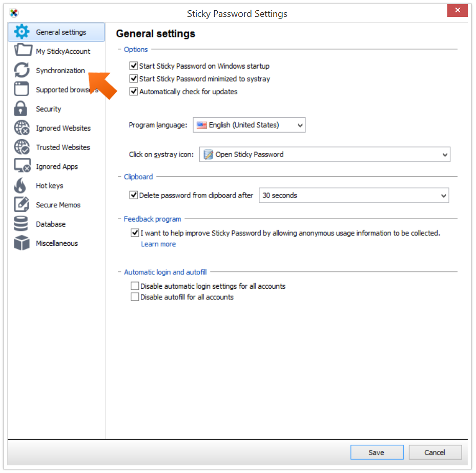This screenshot has height=473, width=476.
Task: Open the Click on systray icon dropdown
Action: tap(325, 154)
